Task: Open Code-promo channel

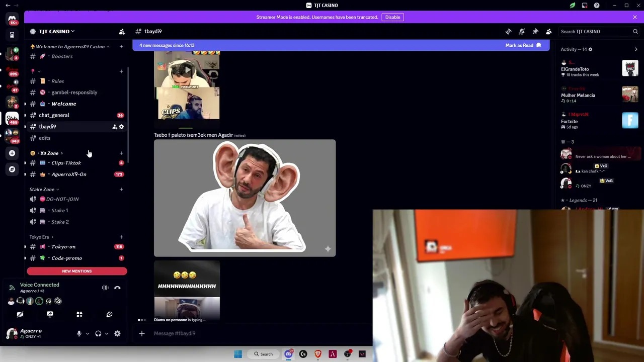Action: [x=75, y=258]
